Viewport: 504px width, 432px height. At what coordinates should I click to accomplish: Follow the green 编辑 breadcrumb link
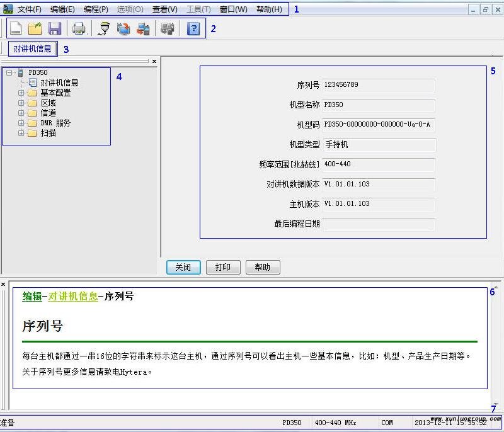point(32,296)
